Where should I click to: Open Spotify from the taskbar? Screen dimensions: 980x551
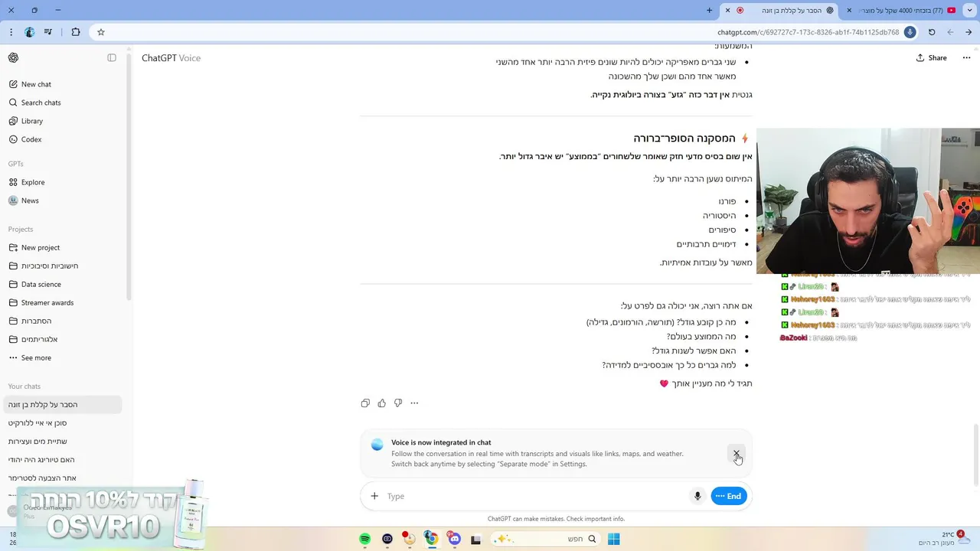tap(365, 539)
